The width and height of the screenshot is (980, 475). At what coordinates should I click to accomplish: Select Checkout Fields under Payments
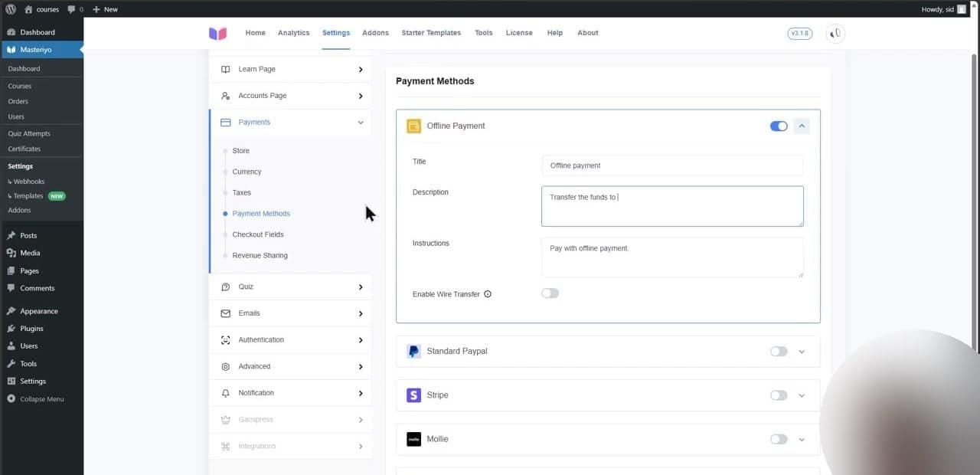258,234
